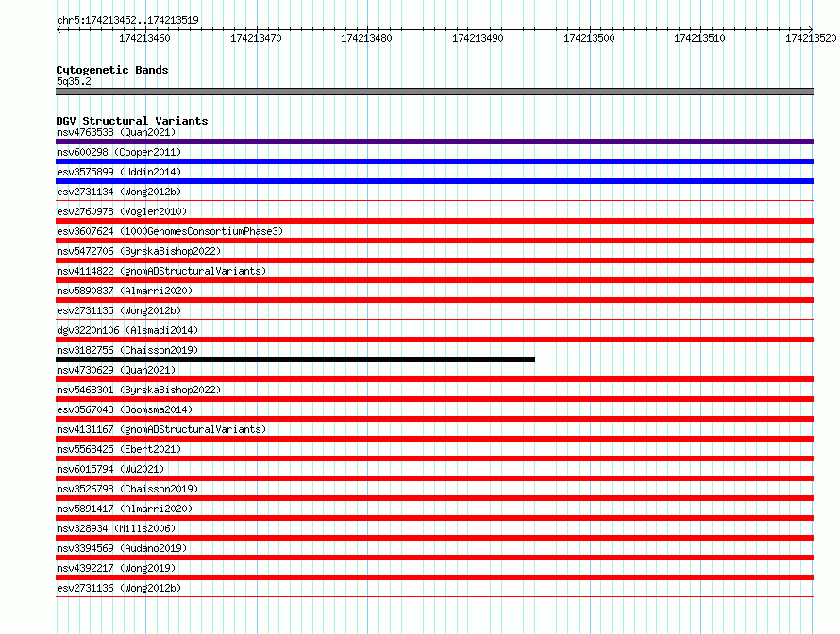The image size is (840, 634).
Task: Open esv3607624 (1000GenomesConsortiumPhase3) entry
Action: pyautogui.click(x=170, y=231)
